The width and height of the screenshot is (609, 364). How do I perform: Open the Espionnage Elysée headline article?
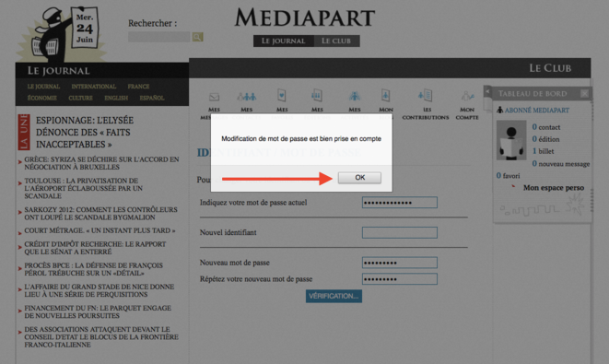click(85, 133)
